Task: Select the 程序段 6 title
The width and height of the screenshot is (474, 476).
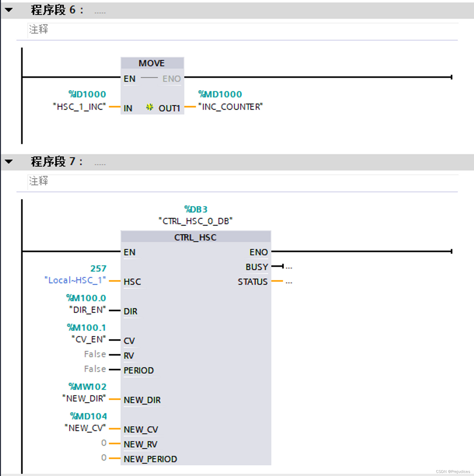Action: (x=57, y=10)
